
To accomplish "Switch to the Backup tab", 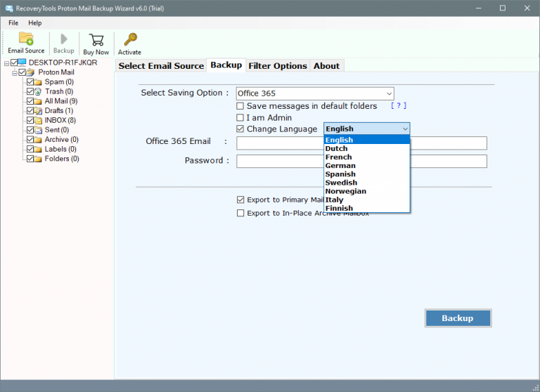I will tap(226, 65).
